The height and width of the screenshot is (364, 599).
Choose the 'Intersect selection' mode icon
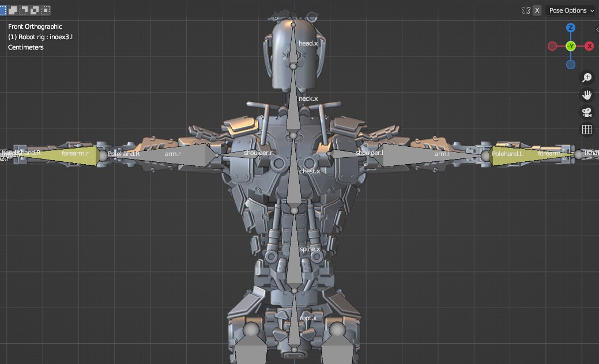pos(46,10)
